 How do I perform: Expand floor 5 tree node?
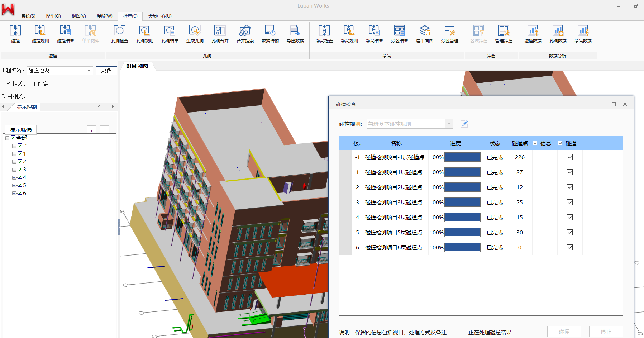14,185
